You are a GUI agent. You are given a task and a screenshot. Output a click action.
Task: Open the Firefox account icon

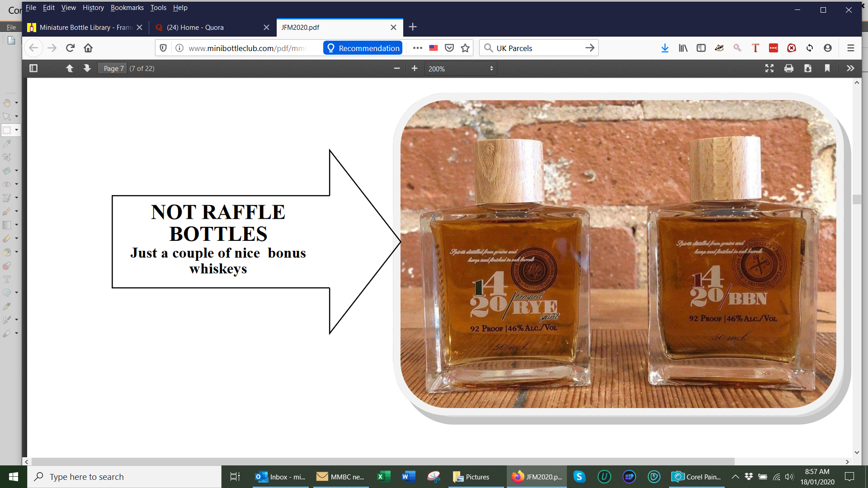click(x=828, y=48)
